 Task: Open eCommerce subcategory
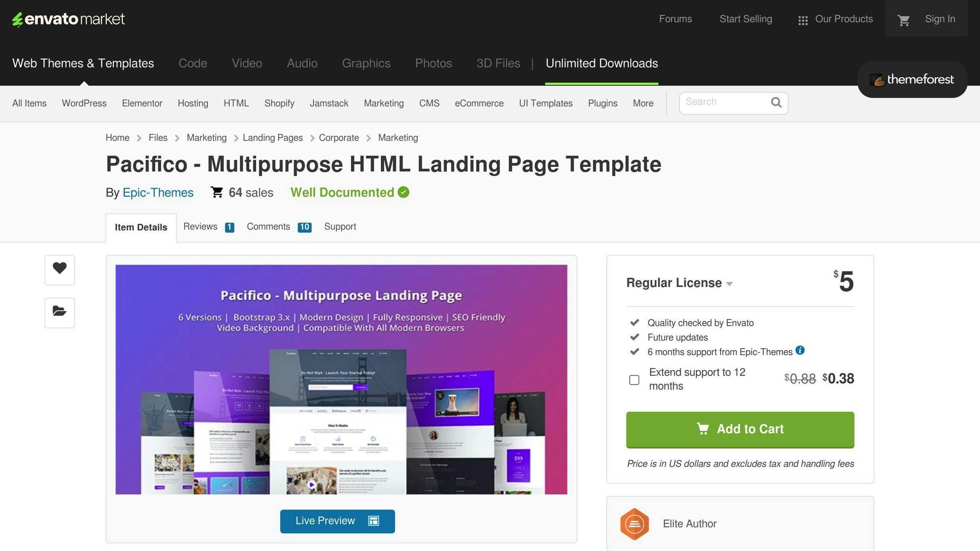tap(479, 103)
